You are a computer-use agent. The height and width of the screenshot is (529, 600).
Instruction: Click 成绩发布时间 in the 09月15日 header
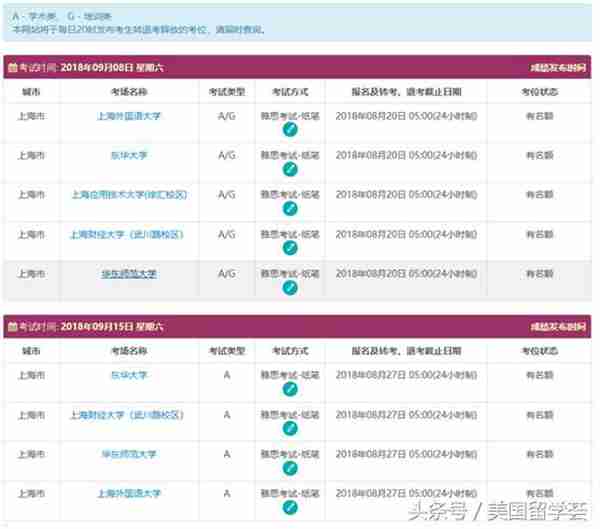coord(558,327)
